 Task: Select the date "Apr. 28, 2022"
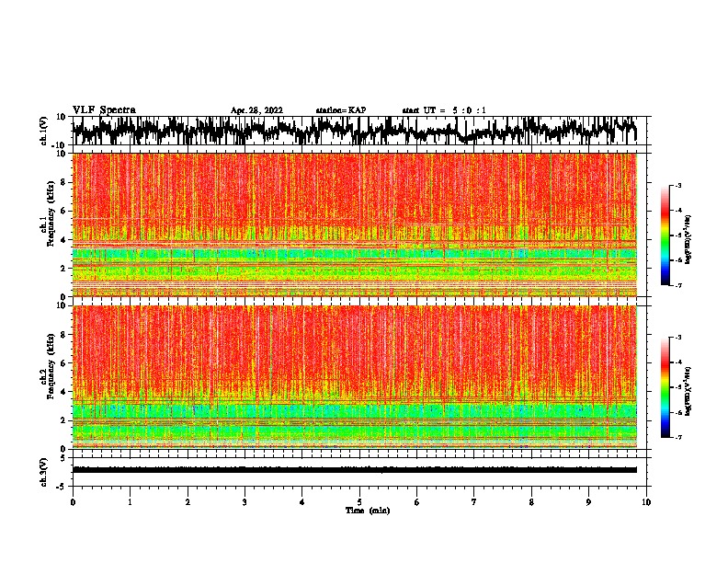click(x=256, y=110)
